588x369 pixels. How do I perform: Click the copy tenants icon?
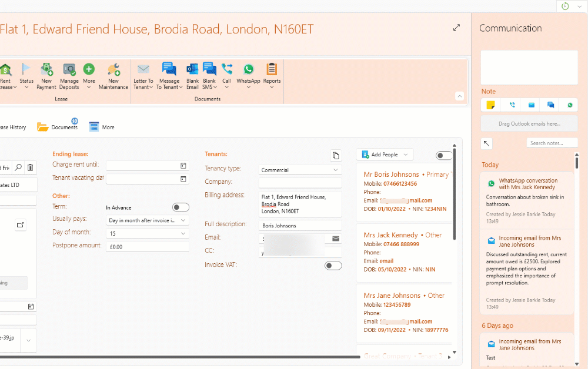(336, 155)
